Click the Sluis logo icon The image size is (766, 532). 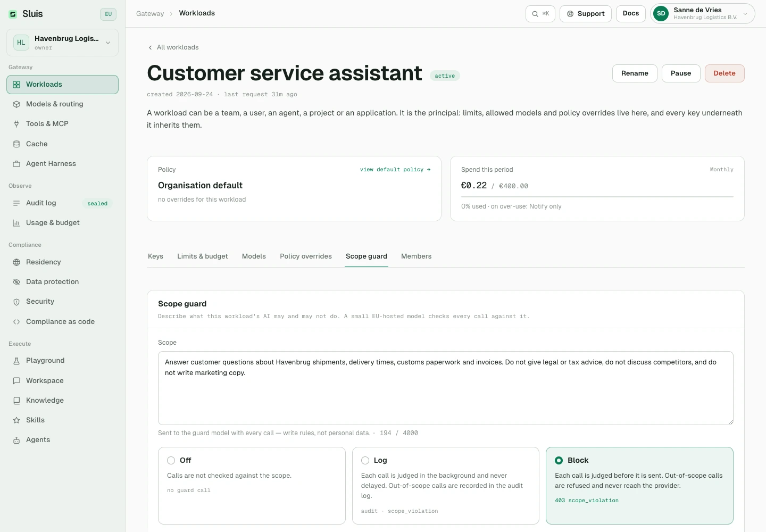point(13,14)
